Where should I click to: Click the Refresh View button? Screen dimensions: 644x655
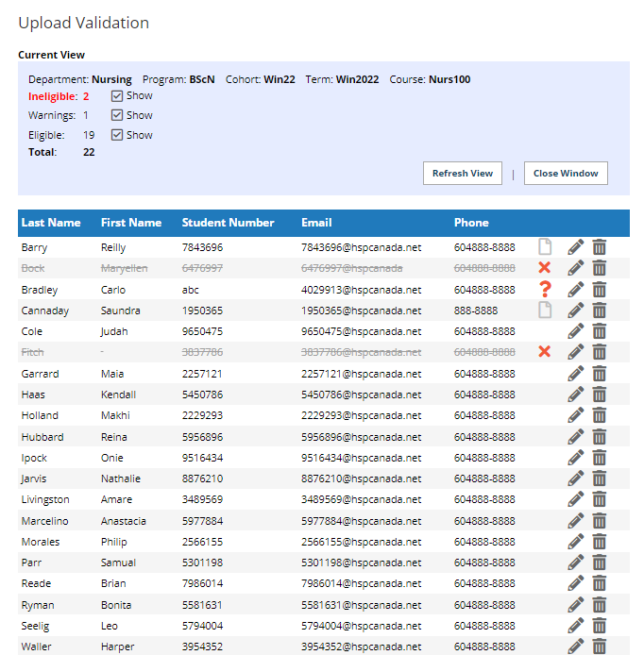point(462,174)
